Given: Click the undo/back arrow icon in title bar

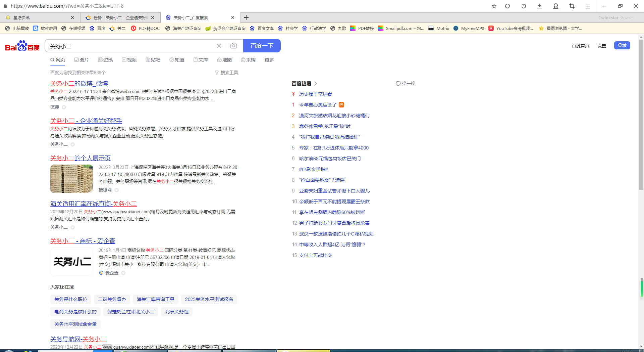Looking at the screenshot, I should click(524, 6).
